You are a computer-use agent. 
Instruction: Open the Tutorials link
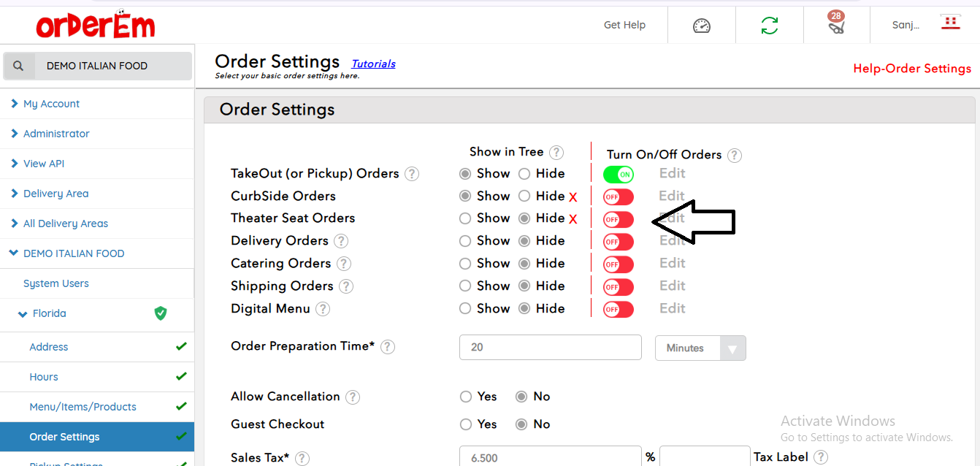pos(373,64)
